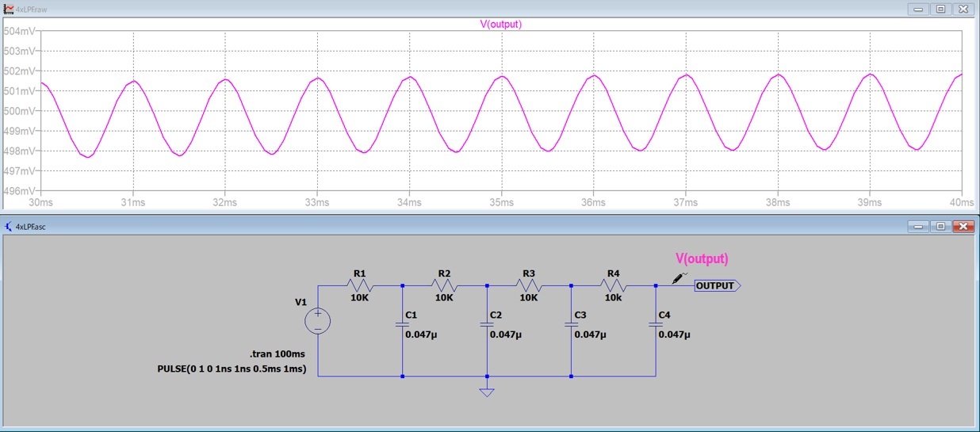Select the C1 capacitor symbol
This screenshot has width=980, height=432.
402,324
